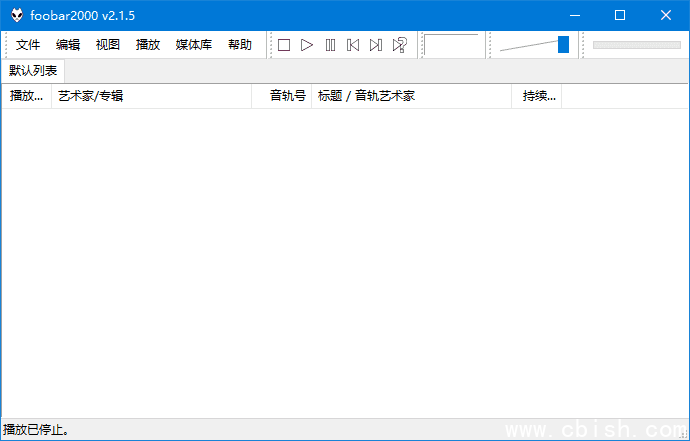The height and width of the screenshot is (441, 690).
Task: Open the 文件 menu
Action: (28, 45)
